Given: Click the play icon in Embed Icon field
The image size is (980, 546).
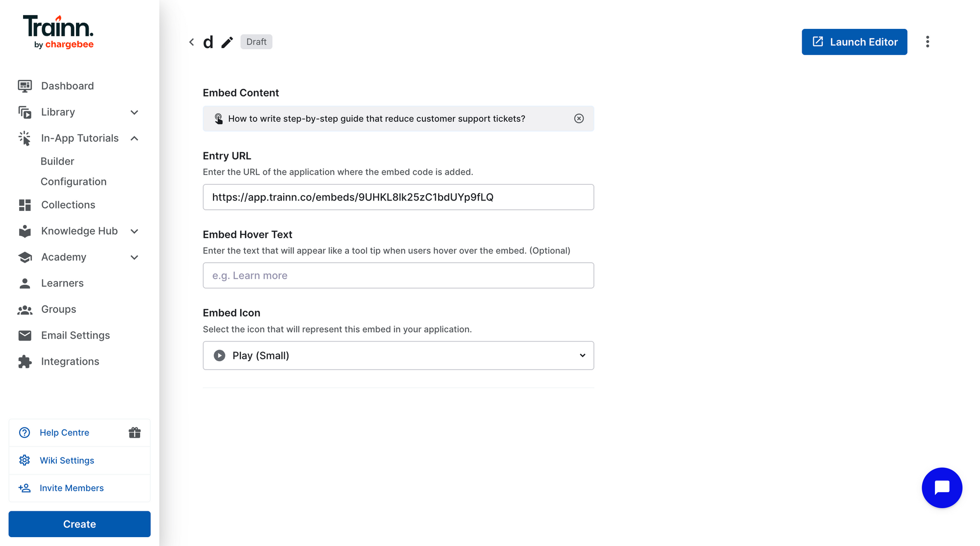Looking at the screenshot, I should [220, 356].
